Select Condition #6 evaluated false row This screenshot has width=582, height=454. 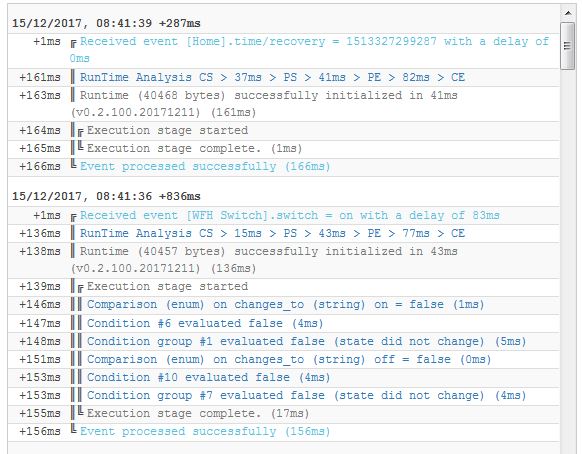[x=284, y=323]
